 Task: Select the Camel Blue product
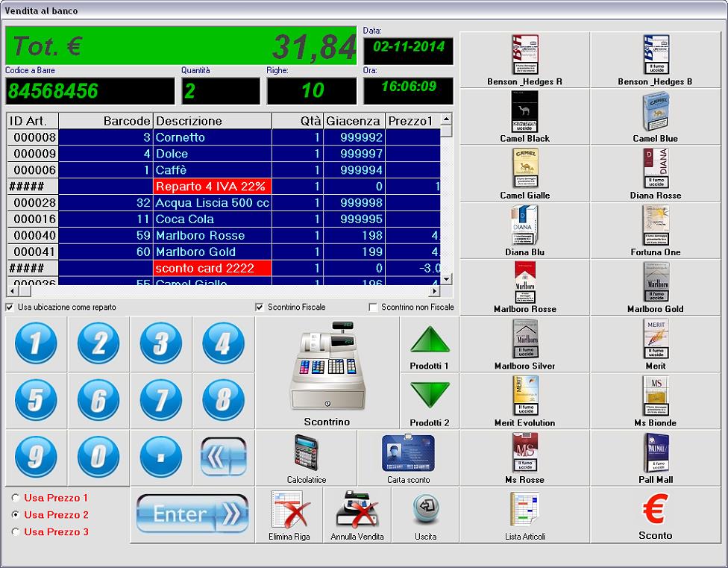(655, 112)
